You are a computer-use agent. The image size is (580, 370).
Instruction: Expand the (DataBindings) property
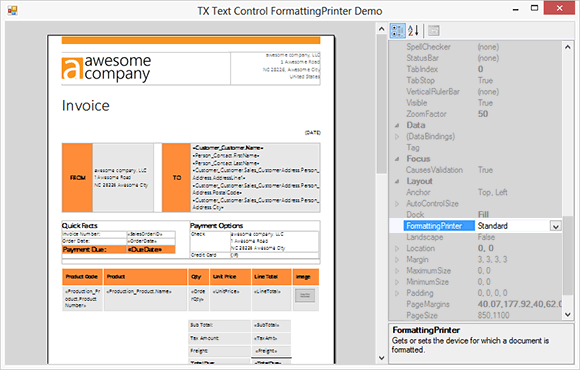click(397, 137)
